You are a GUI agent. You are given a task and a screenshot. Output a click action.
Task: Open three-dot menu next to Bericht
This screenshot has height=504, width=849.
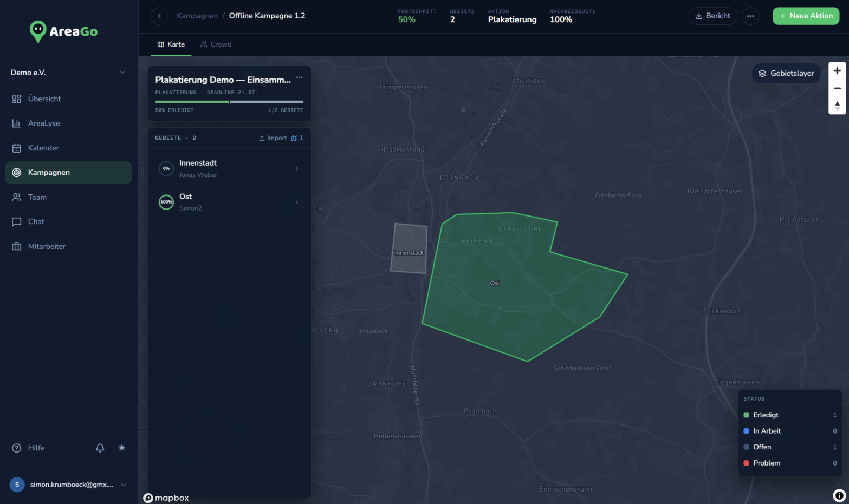750,16
